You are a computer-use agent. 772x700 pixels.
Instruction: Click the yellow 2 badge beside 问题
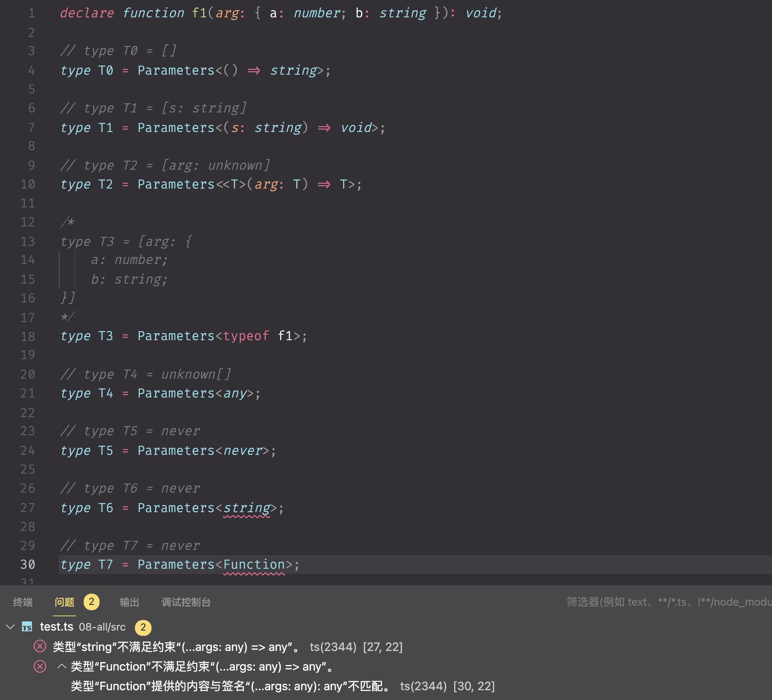tap(92, 602)
